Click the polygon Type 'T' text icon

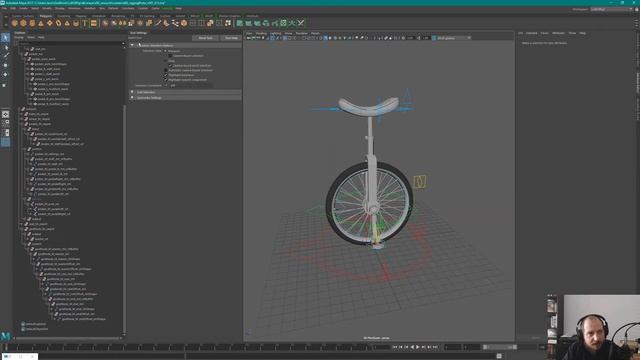[x=85, y=23]
